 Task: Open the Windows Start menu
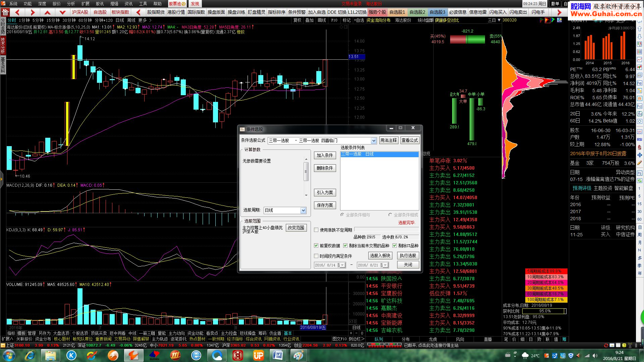(x=8, y=355)
